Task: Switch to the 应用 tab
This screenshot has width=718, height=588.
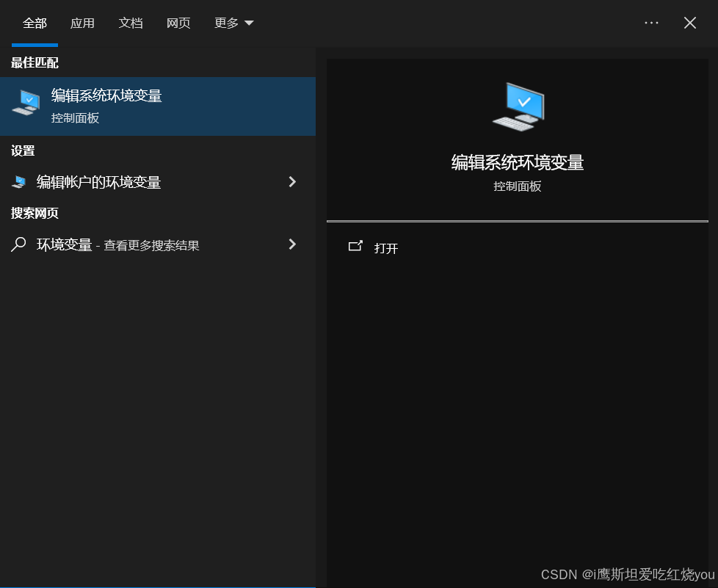Action: point(82,23)
